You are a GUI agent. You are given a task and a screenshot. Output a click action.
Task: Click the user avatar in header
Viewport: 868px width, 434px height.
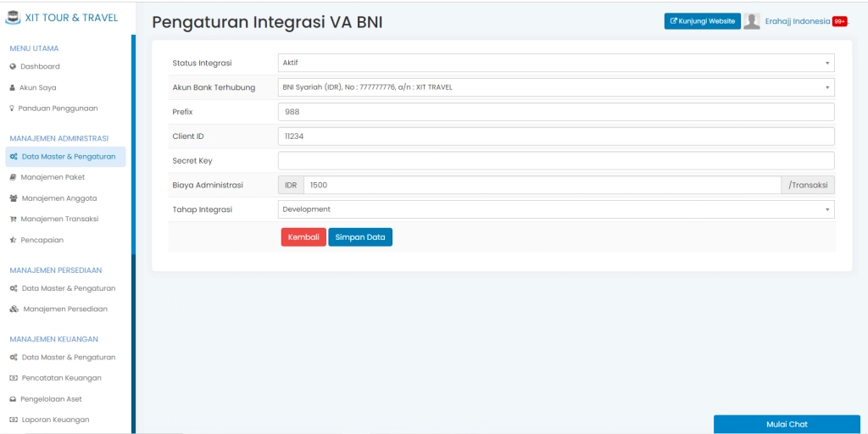click(751, 21)
